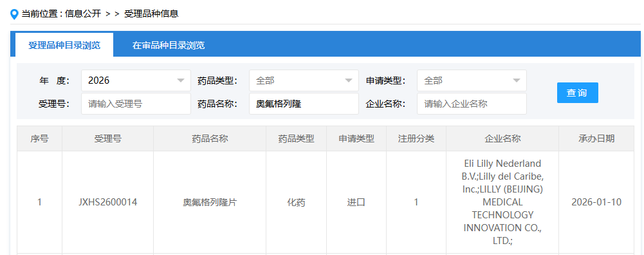Open the 年度 dropdown showing 2026
Image resolution: width=644 pixels, height=255 pixels.
(x=136, y=80)
